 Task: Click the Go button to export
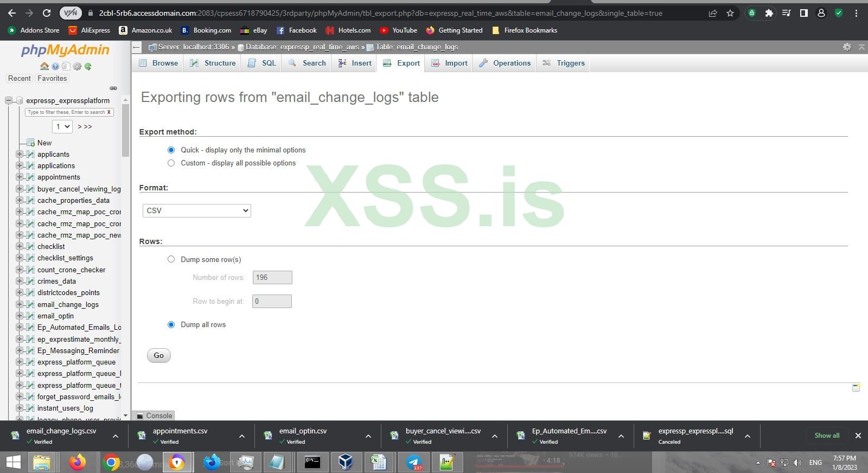158,355
